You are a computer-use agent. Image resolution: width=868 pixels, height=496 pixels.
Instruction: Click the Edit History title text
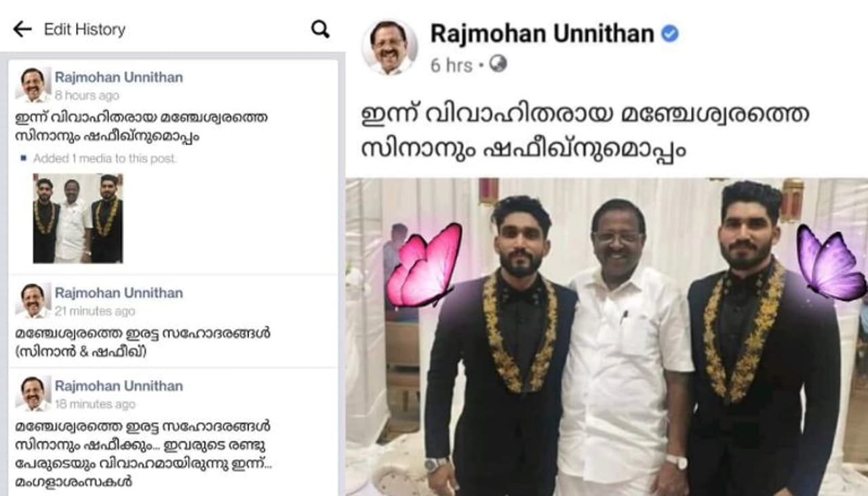[85, 29]
